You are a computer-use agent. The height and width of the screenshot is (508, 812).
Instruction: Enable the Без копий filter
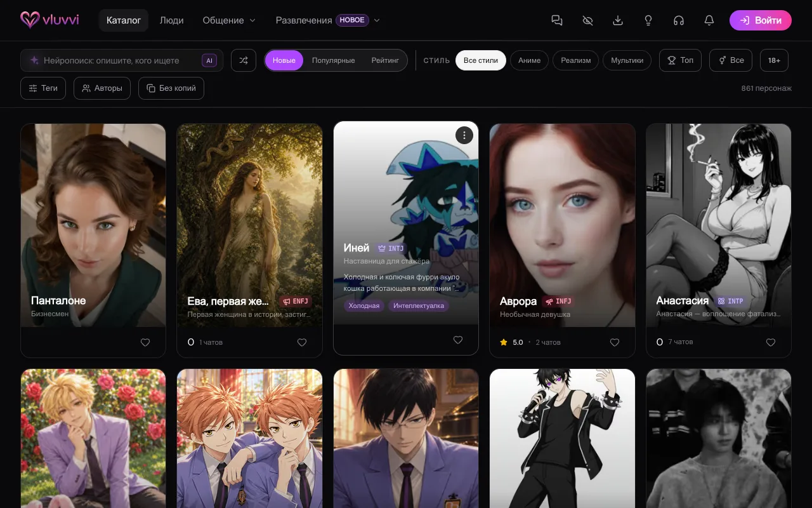click(x=171, y=88)
